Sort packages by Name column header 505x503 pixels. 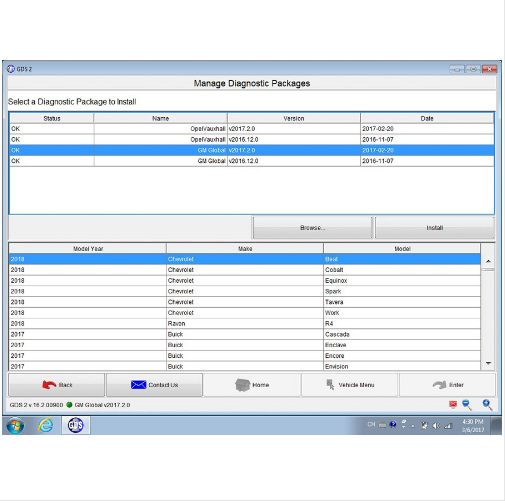point(160,118)
